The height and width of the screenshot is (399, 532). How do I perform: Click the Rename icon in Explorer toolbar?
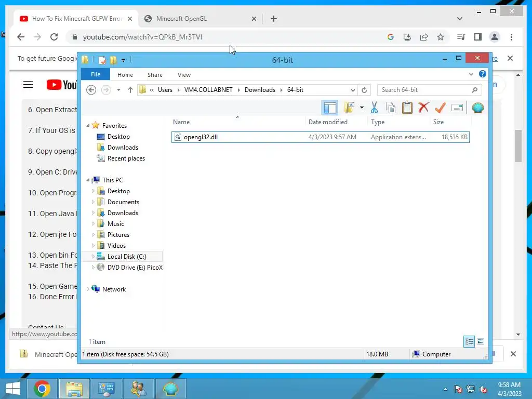[x=457, y=108]
